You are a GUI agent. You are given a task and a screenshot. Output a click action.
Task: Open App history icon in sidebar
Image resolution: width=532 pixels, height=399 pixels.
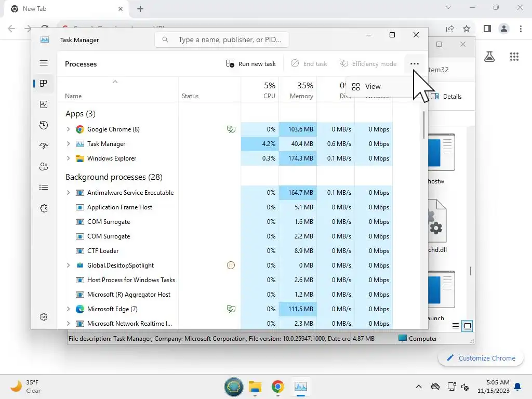tap(44, 125)
